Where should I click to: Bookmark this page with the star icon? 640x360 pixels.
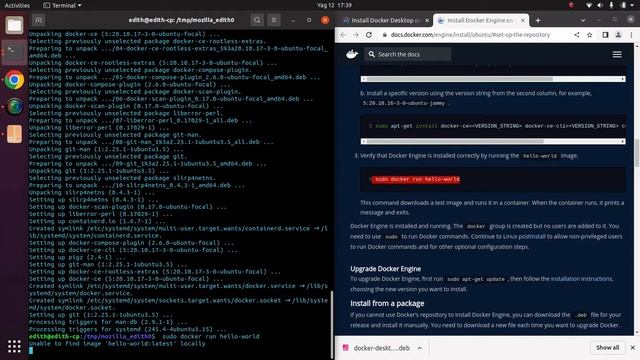click(589, 35)
